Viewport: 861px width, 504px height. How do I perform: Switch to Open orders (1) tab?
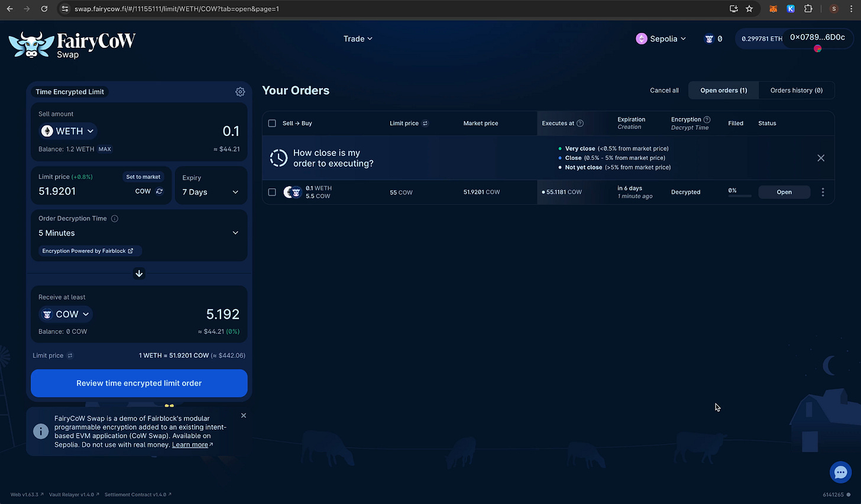click(x=723, y=90)
